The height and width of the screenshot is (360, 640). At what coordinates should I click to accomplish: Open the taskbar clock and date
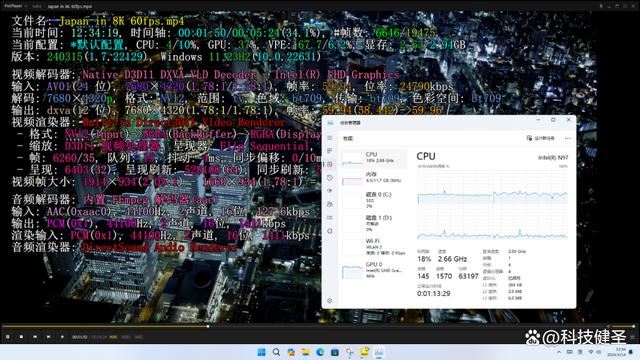(x=618, y=352)
